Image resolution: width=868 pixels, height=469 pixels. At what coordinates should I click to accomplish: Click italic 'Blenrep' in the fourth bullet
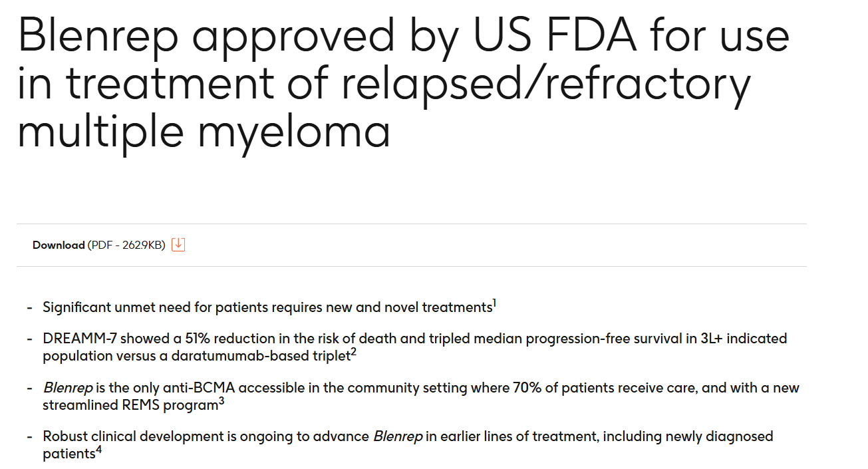point(398,436)
